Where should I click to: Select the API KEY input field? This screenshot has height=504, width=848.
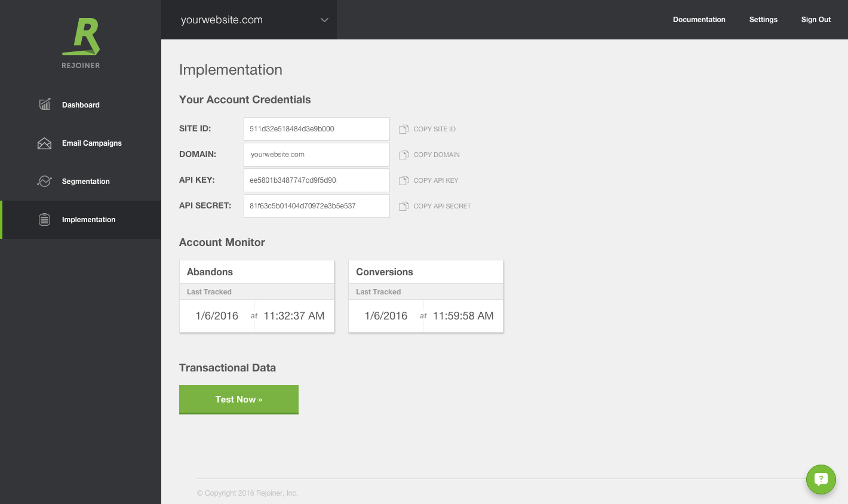[x=317, y=180]
